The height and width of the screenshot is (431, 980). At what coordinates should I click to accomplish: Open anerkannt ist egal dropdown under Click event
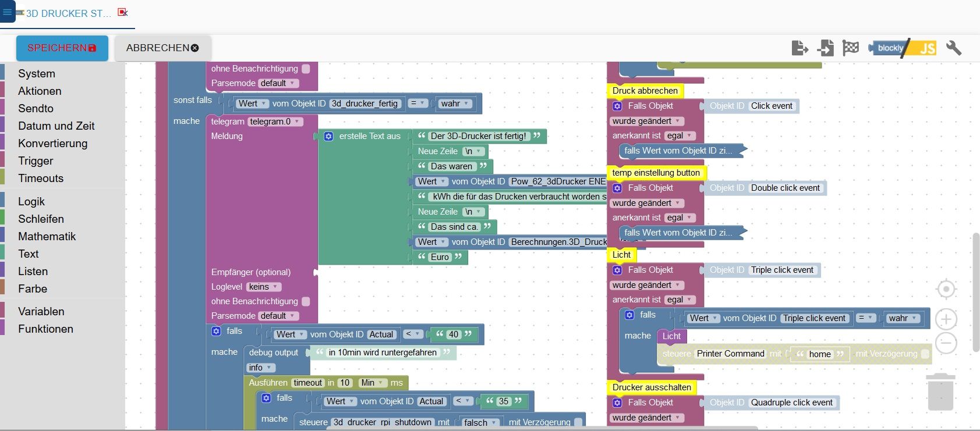coord(680,136)
